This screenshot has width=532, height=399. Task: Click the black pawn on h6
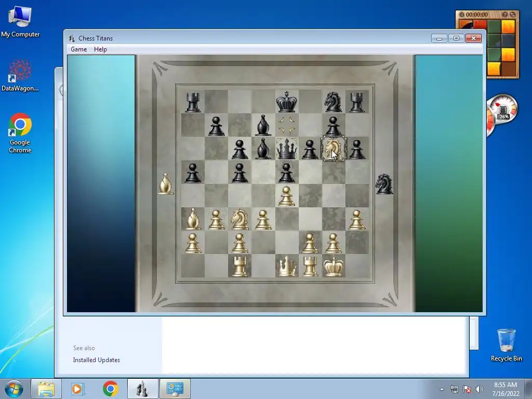point(357,150)
